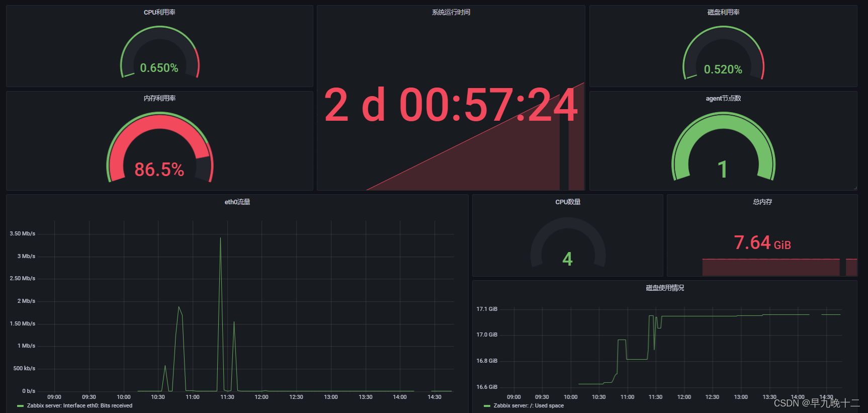This screenshot has height=413, width=868.
Task: Click the 7.64 GiB total memory value
Action: [x=762, y=243]
